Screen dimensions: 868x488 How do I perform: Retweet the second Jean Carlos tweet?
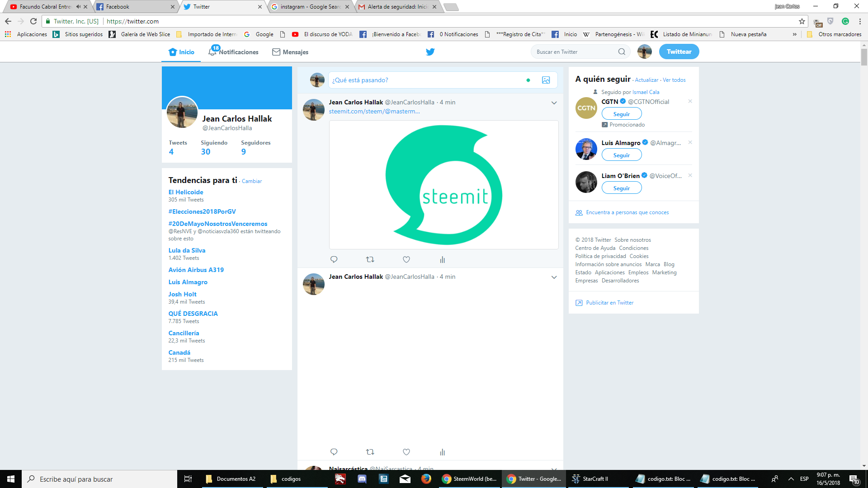pyautogui.click(x=370, y=452)
